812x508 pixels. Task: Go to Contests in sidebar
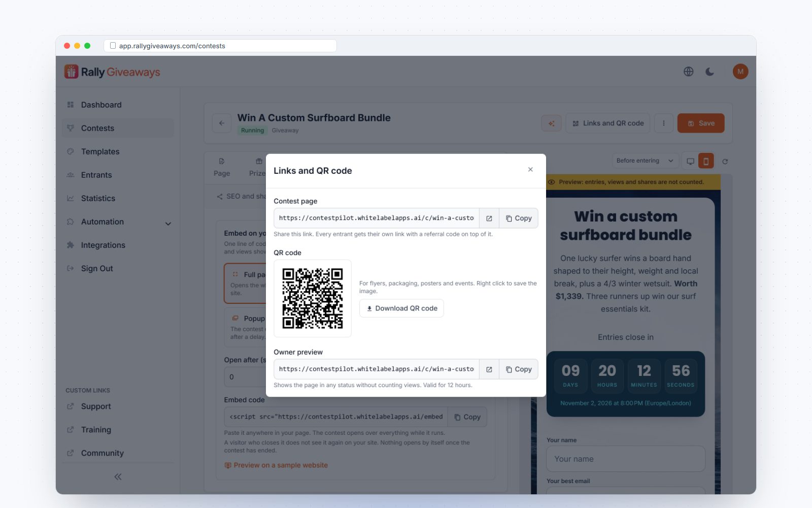click(118, 128)
